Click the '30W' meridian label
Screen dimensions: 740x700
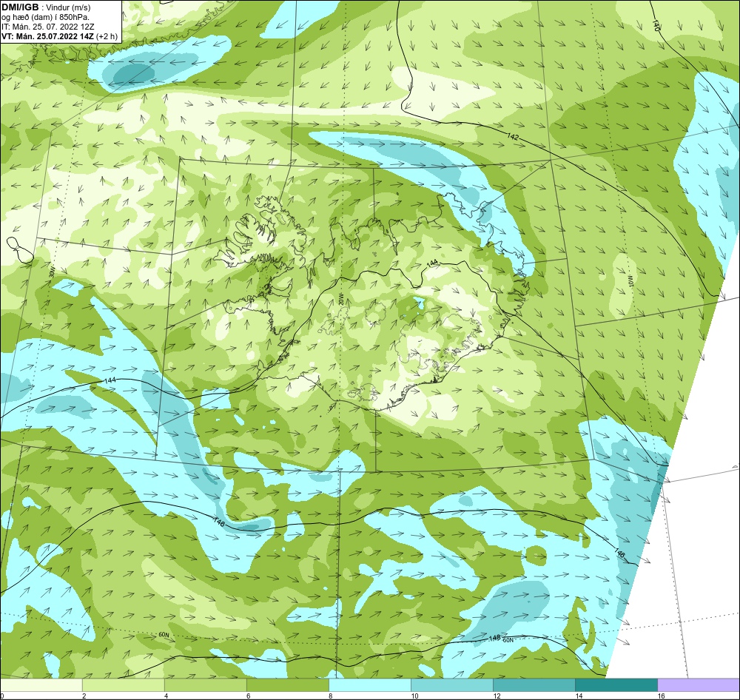(x=51, y=272)
